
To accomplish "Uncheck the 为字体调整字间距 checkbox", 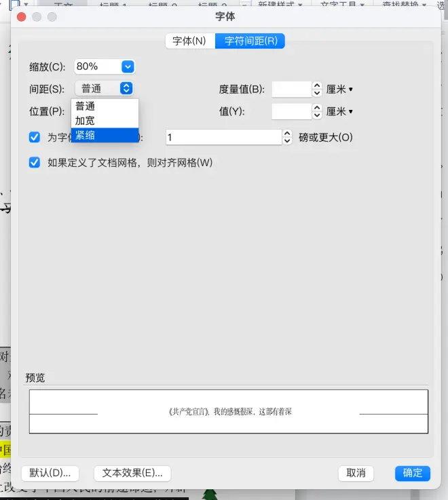I will (35, 138).
